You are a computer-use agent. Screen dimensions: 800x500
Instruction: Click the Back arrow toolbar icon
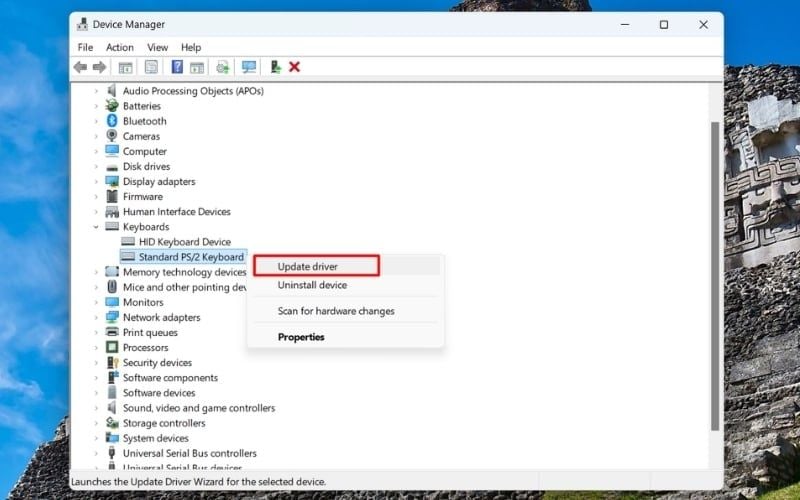click(81, 67)
